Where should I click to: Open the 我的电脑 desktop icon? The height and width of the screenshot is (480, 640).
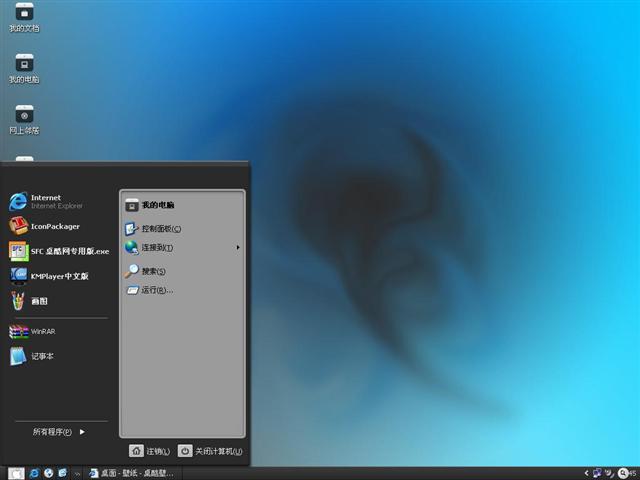coord(24,68)
